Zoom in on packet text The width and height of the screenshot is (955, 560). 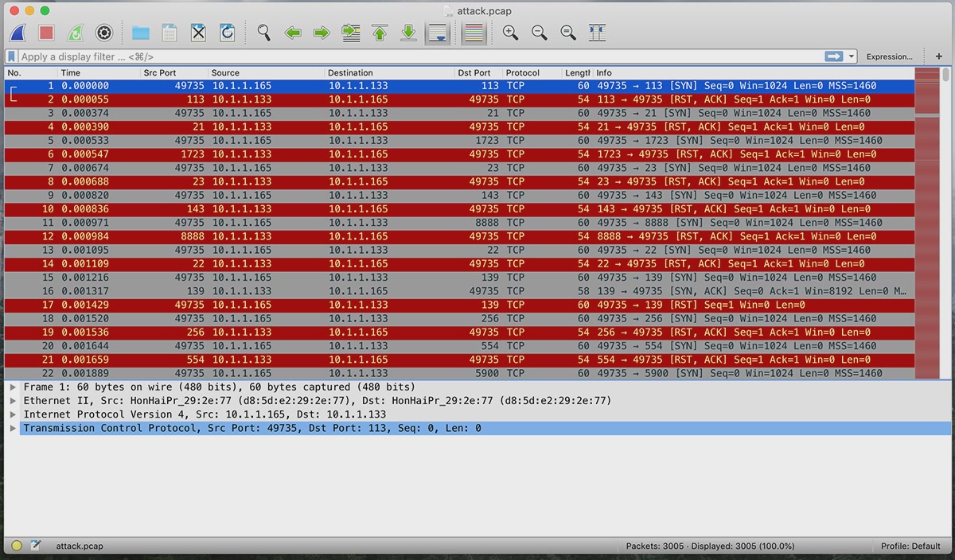510,33
